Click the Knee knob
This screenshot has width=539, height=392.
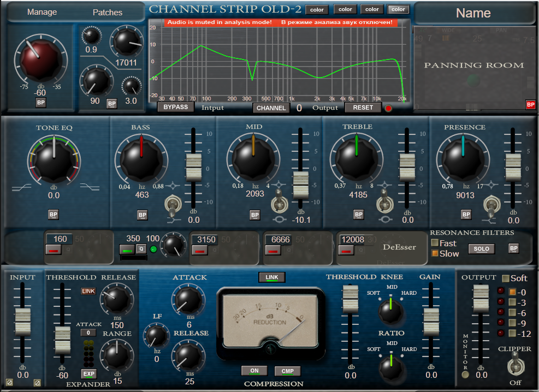[x=391, y=311]
